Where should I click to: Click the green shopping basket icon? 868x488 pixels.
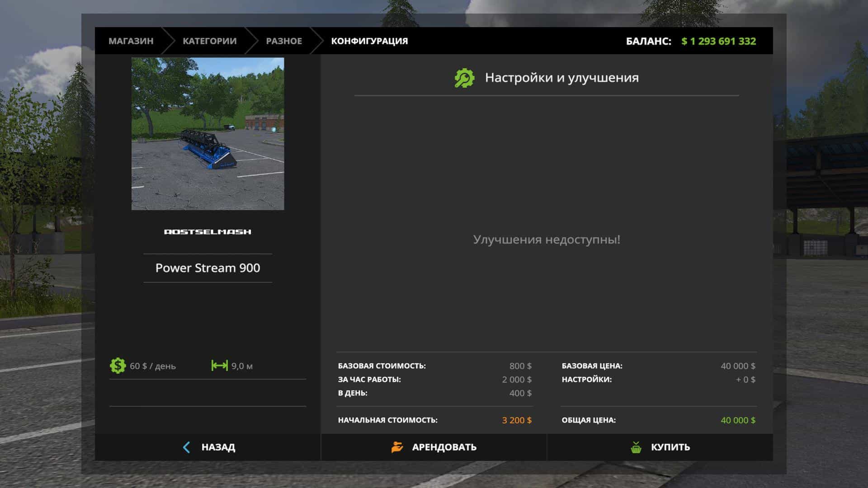click(636, 447)
